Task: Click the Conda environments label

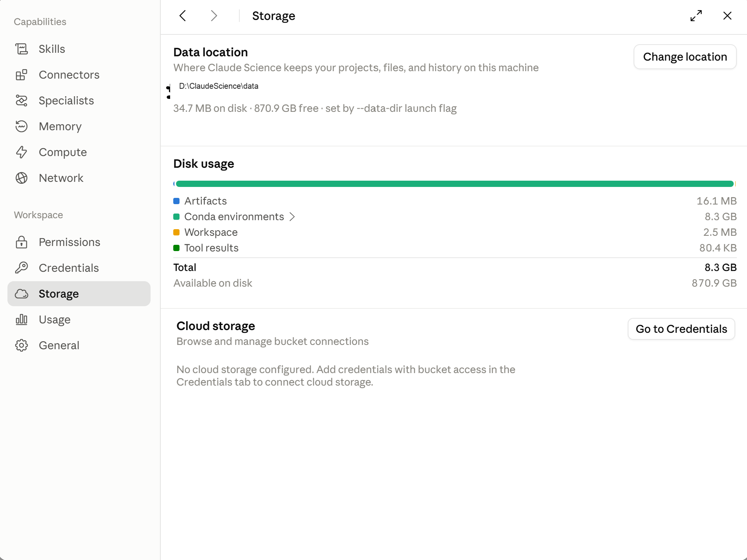Action: [234, 217]
